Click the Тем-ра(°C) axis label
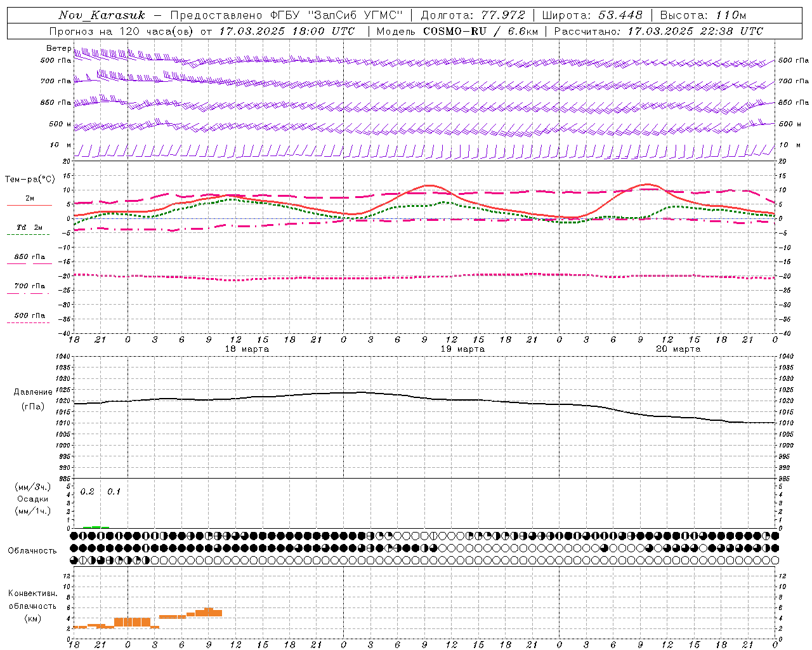This screenshot has width=812, height=650. click(x=30, y=180)
